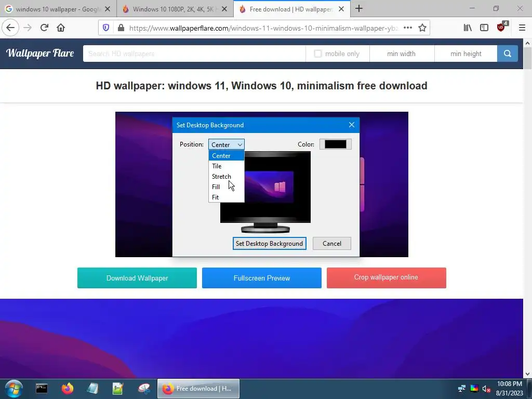Screen dimensions: 532x399
Task: Switch to Windows 10 1080P tab
Action: click(175, 9)
